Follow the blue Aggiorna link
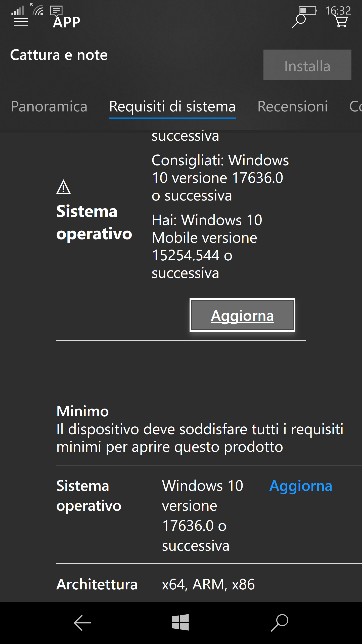Image resolution: width=362 pixels, height=644 pixels. (x=301, y=486)
